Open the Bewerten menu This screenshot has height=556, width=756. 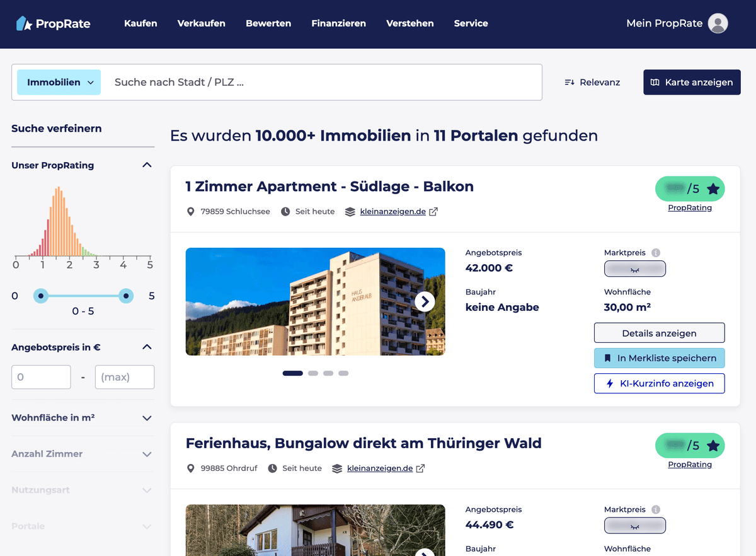click(268, 23)
